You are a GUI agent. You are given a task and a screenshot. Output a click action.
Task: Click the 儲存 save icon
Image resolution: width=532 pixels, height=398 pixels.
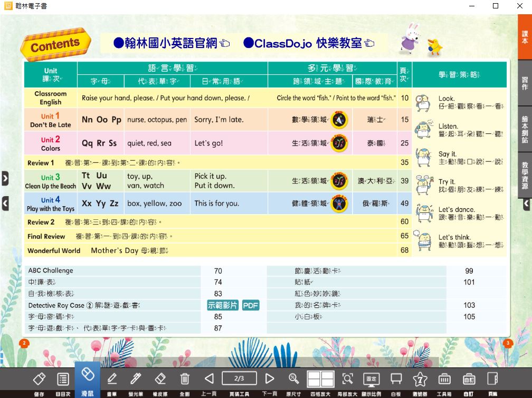(x=39, y=378)
